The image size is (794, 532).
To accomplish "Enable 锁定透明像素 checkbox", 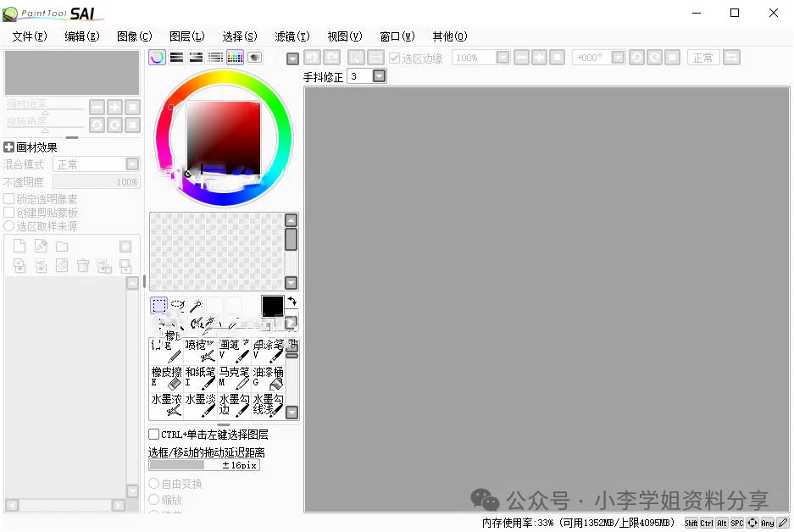I will 8,199.
